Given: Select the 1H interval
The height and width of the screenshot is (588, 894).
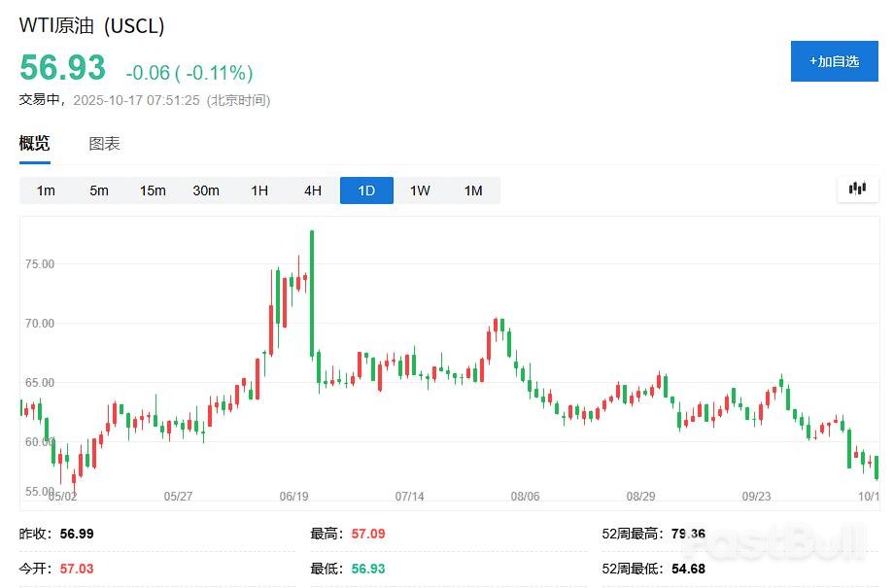Looking at the screenshot, I should coord(258,190).
